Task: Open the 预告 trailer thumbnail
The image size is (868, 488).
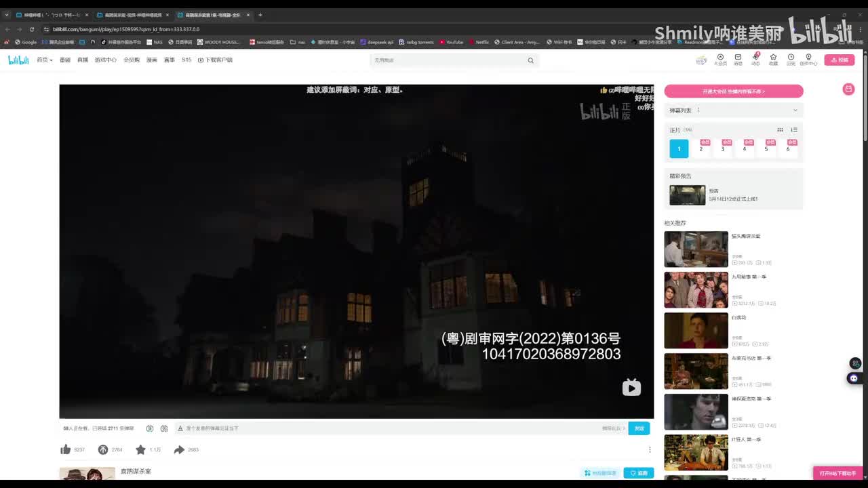Action: coord(687,195)
